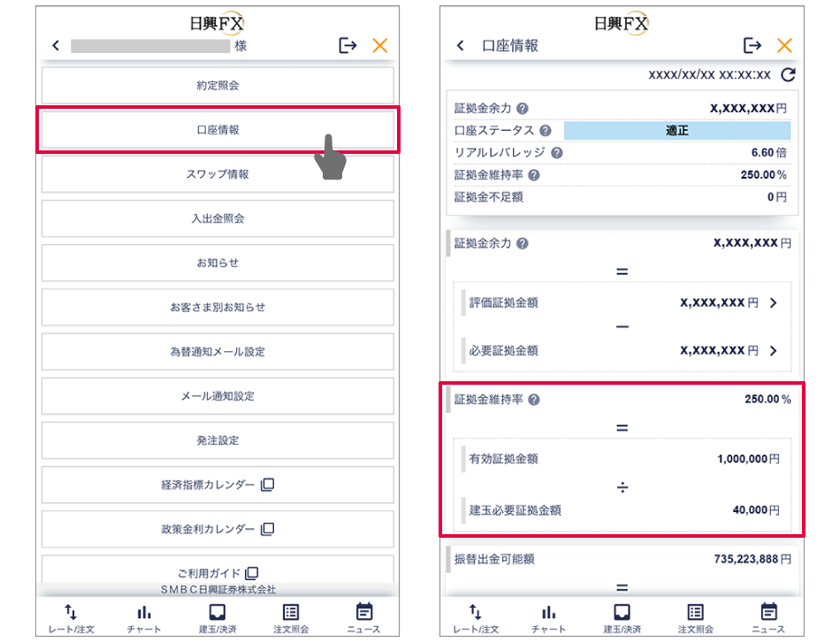Open 為替通知メール設定
The height and width of the screenshot is (643, 840).
[218, 351]
